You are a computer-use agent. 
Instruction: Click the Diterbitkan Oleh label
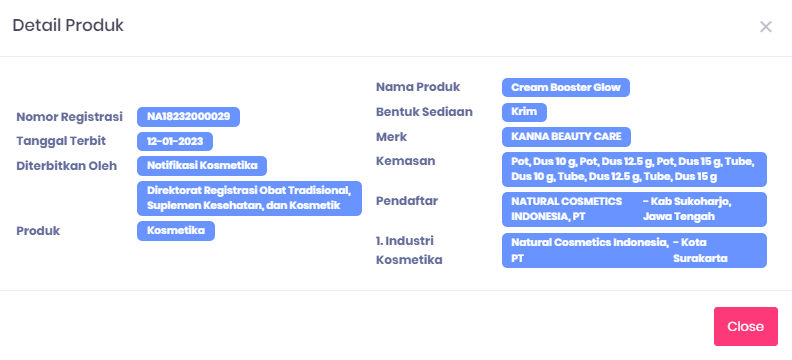pyautogui.click(x=67, y=166)
